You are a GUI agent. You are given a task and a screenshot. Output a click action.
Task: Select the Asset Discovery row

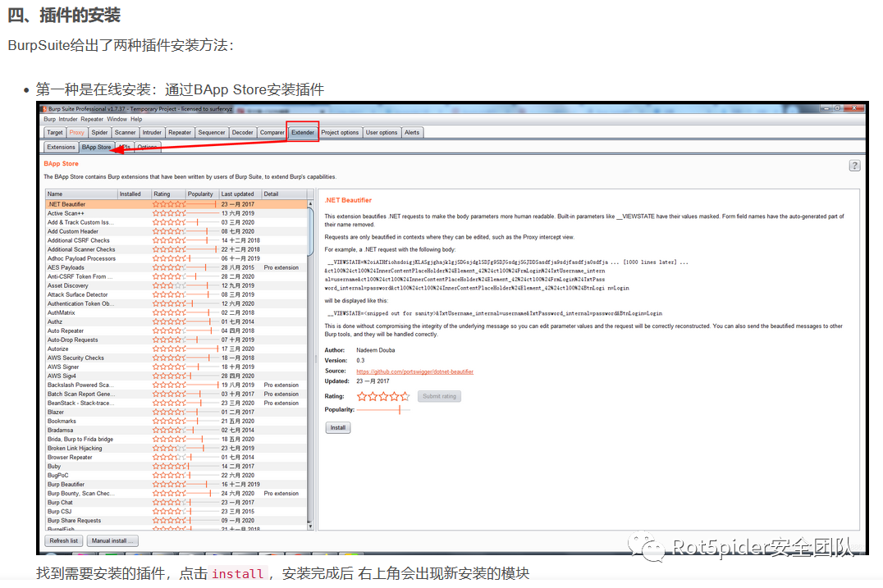(x=176, y=285)
